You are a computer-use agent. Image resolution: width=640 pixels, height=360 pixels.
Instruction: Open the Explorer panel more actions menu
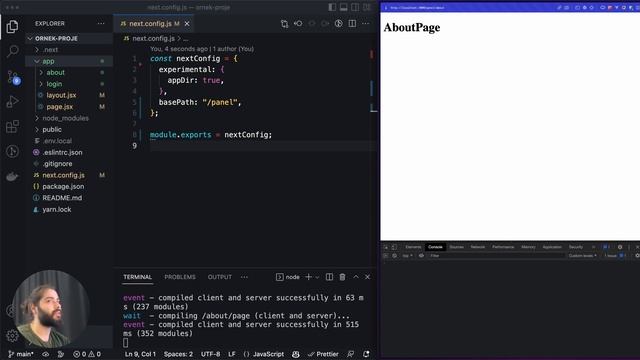[x=101, y=24]
